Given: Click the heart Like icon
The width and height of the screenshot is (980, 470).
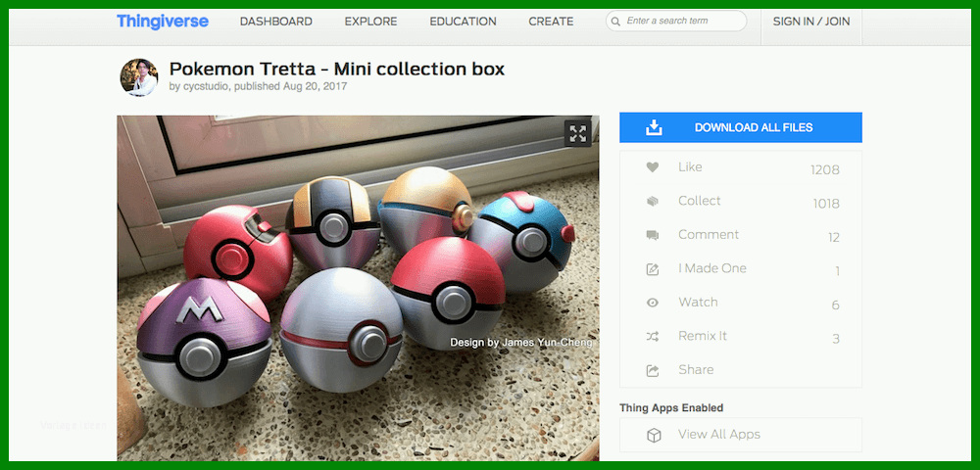Looking at the screenshot, I should pyautogui.click(x=653, y=167).
